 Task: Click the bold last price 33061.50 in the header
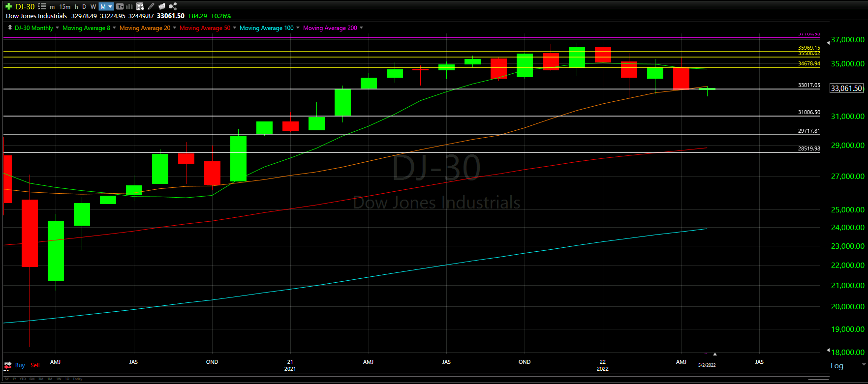(x=171, y=16)
